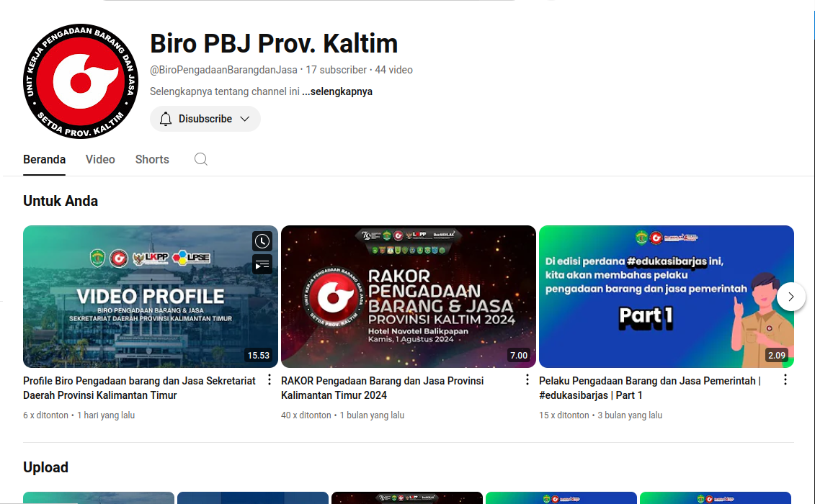Image resolution: width=815 pixels, height=504 pixels.
Task: Click the bell icon on Disubscribe button
Action: pos(166,118)
